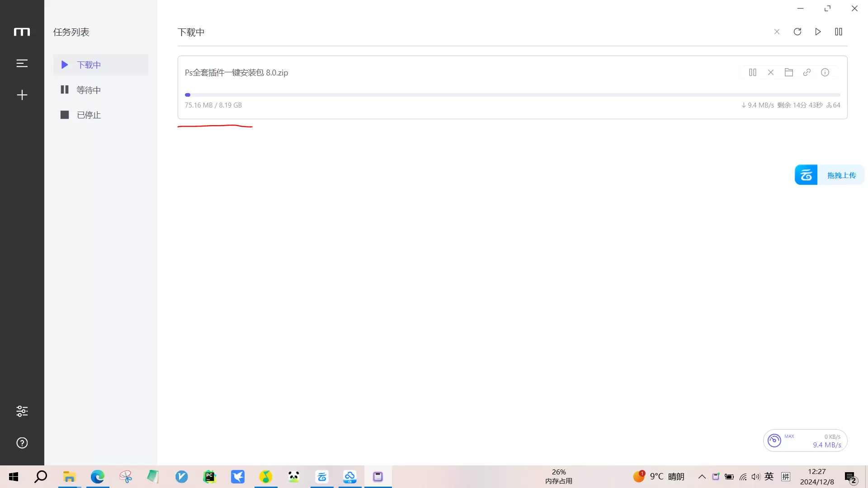Click the pause/resume download icon

752,72
